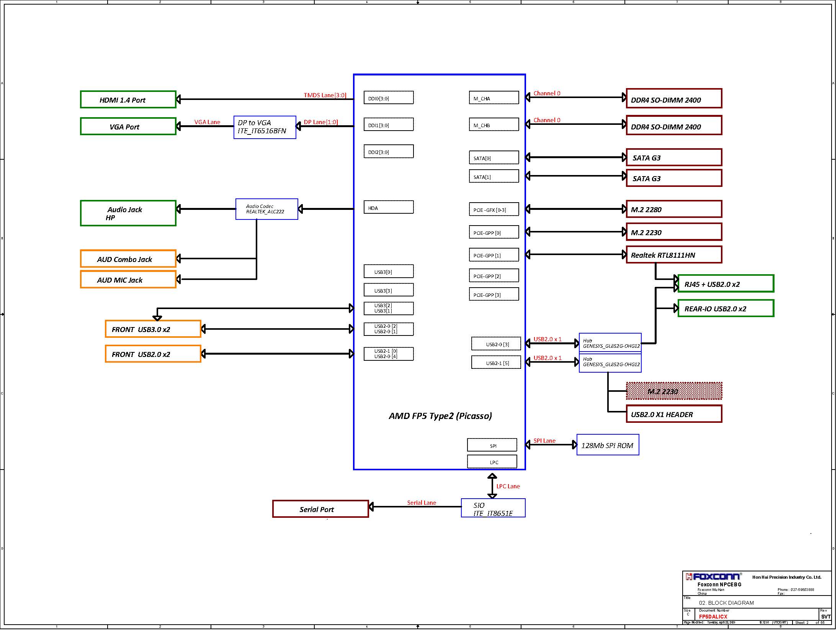Select the "USB3[3]" pin block
Viewport: 840px width, 630px height.
pos(389,290)
